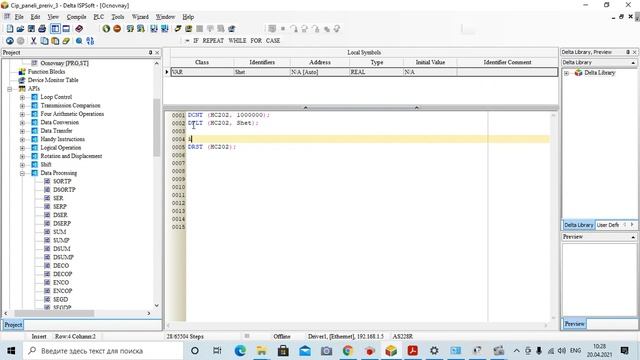The width and height of the screenshot is (640, 360).
Task: Open the Delta Library panel dropdown
Action: coord(633,62)
